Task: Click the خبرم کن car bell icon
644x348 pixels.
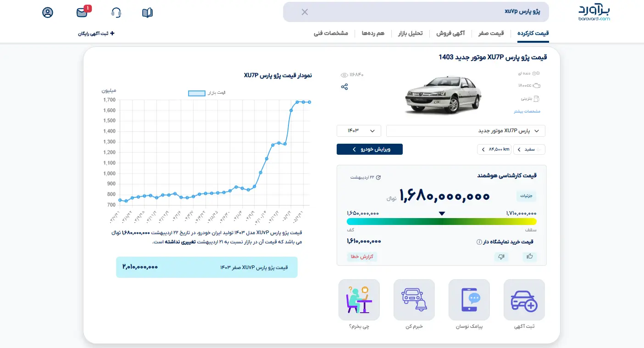Action: (x=414, y=300)
